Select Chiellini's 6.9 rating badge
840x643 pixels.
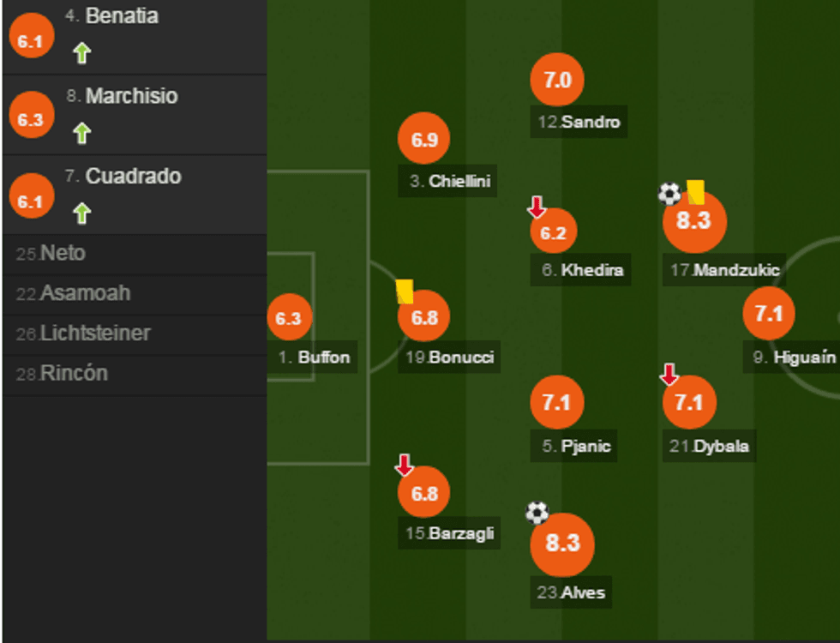click(x=423, y=140)
